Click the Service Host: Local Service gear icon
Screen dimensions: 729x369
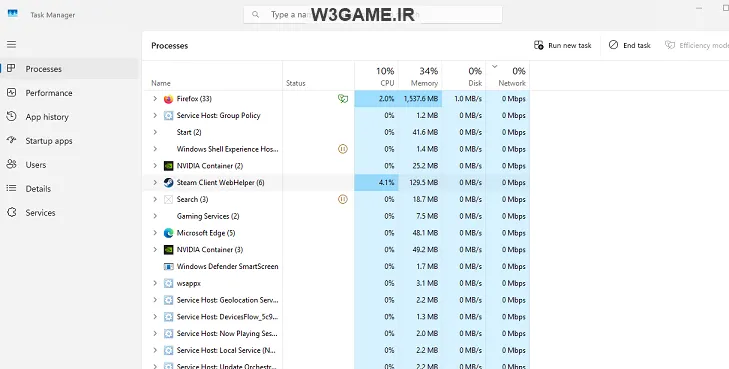168,350
